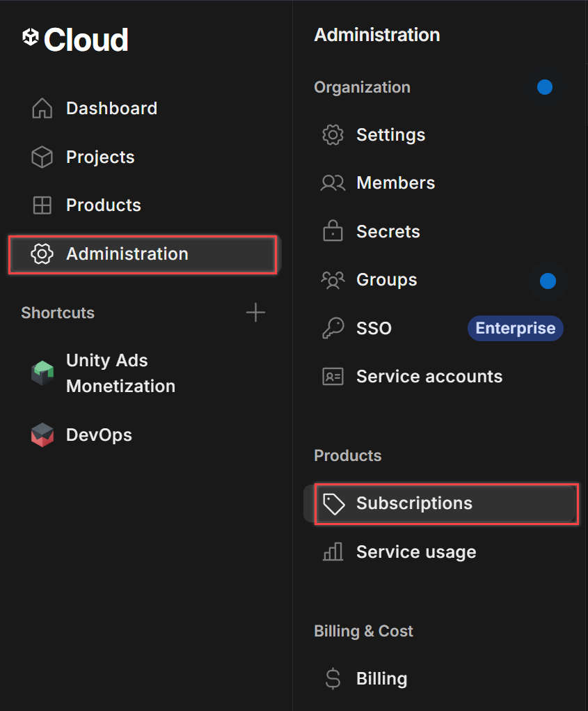This screenshot has width=588, height=711.
Task: Click the Settings gear icon under Organization
Action: (333, 134)
